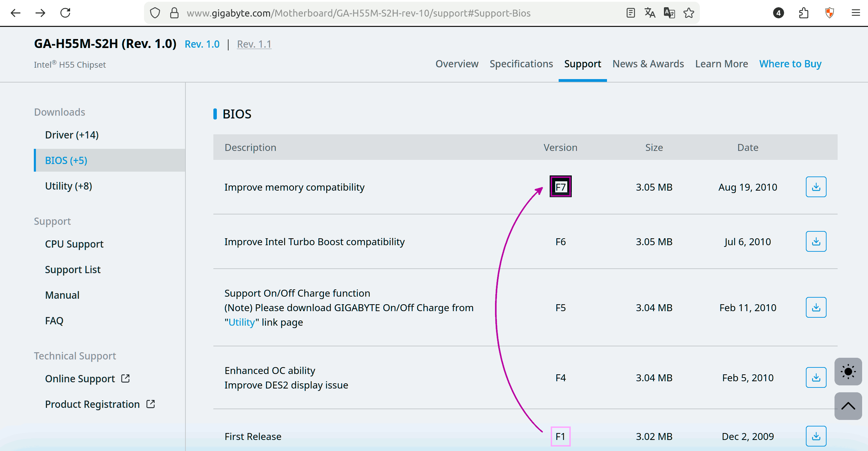
Task: Click the Feb 11, 2010 date
Action: pyautogui.click(x=748, y=308)
